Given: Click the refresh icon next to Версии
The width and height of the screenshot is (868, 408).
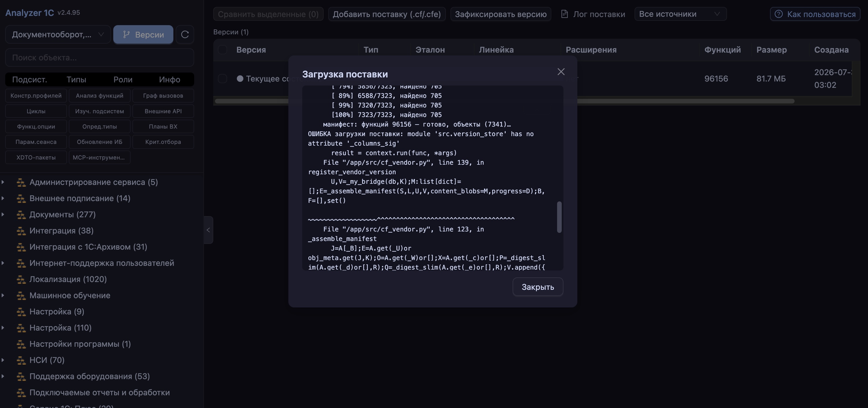Looking at the screenshot, I should pyautogui.click(x=185, y=34).
